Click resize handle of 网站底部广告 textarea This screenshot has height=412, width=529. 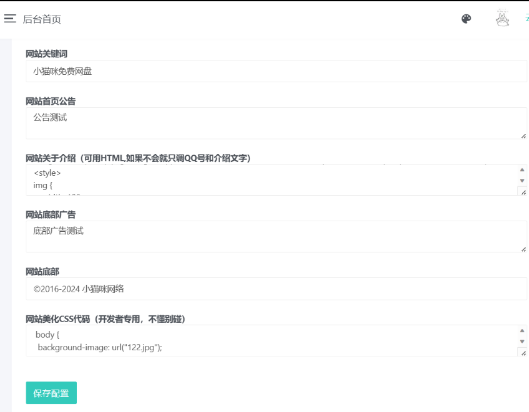(523, 249)
